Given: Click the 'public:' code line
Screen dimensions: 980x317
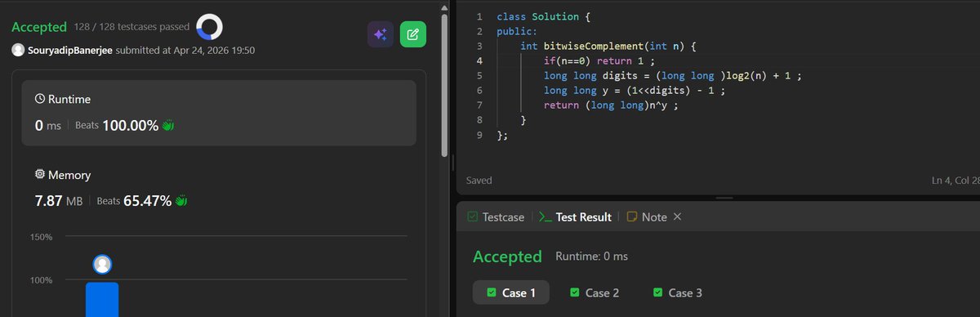Looking at the screenshot, I should pos(517,31).
